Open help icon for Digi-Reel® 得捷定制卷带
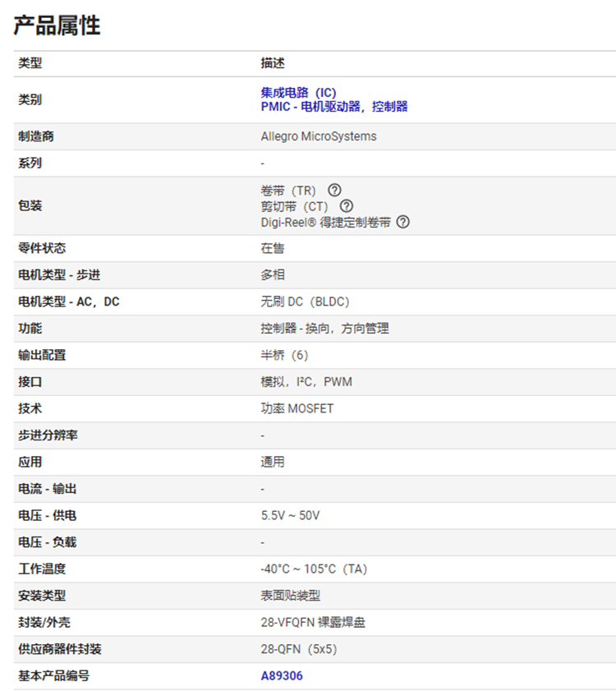 click(x=402, y=222)
